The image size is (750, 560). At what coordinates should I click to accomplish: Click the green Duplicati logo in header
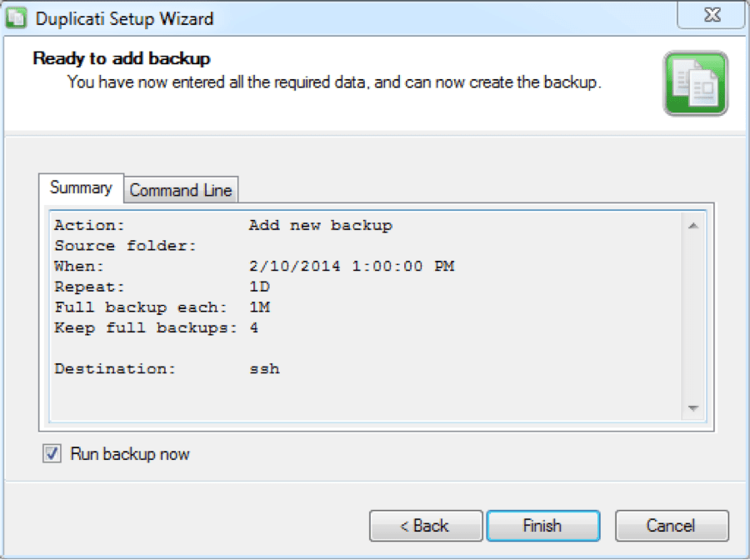tap(696, 83)
